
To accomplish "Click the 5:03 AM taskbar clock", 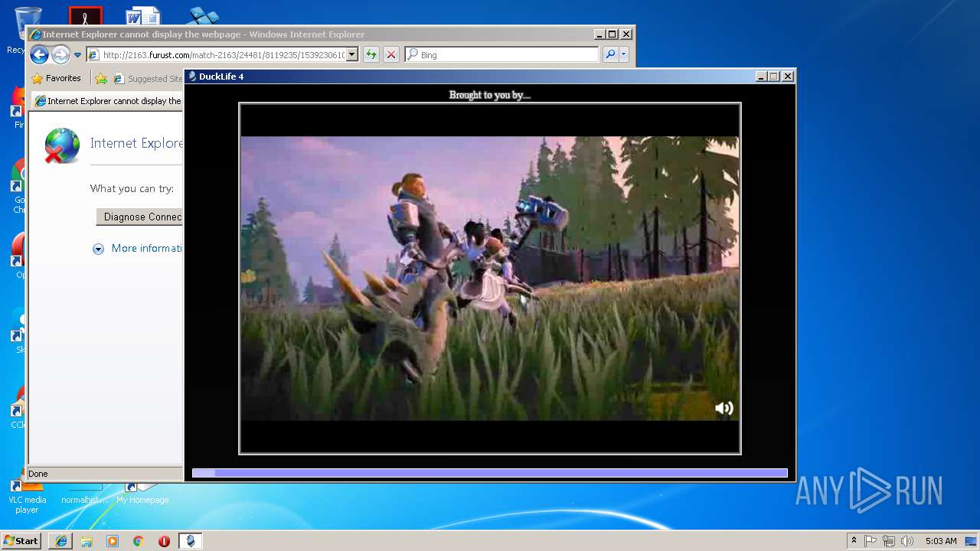I will coord(940,541).
